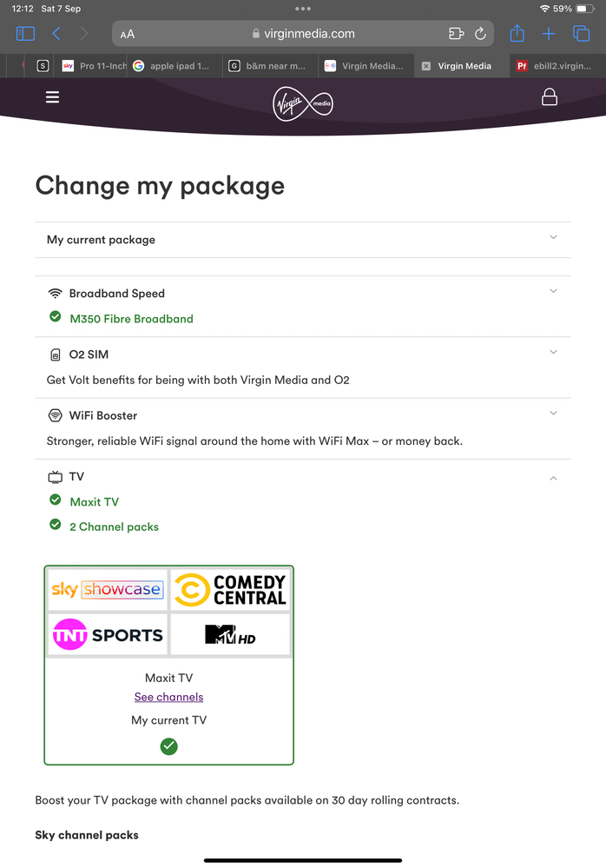Open the Safari sidebar panel icon

25,34
